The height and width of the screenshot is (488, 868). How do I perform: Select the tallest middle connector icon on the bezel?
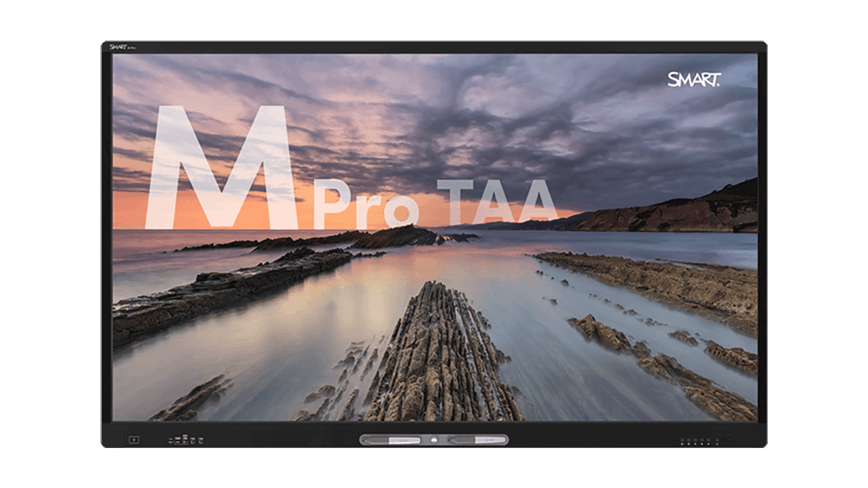185,440
